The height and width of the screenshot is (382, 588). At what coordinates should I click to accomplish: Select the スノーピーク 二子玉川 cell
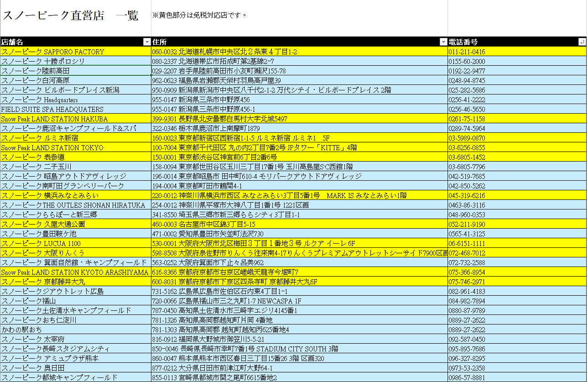[x=76, y=167]
